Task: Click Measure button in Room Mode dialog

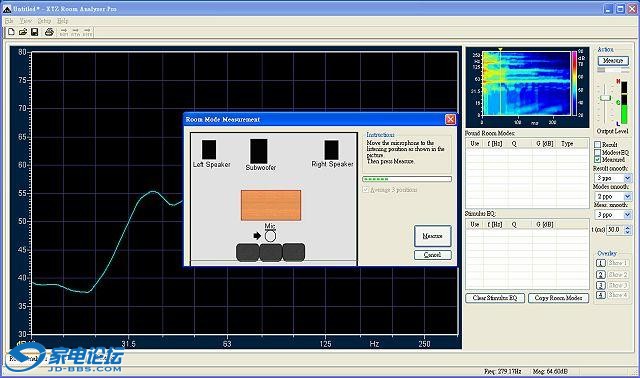Action: [433, 236]
